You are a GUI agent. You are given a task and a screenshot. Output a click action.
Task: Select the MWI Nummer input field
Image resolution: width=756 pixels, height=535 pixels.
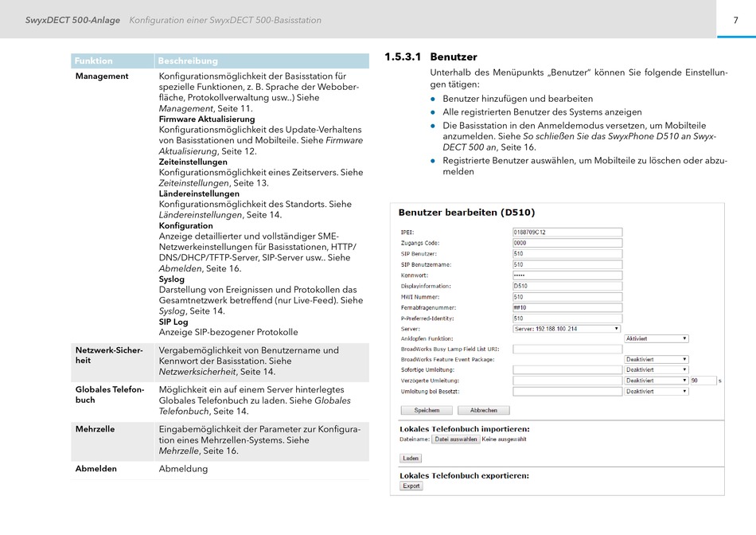567,297
